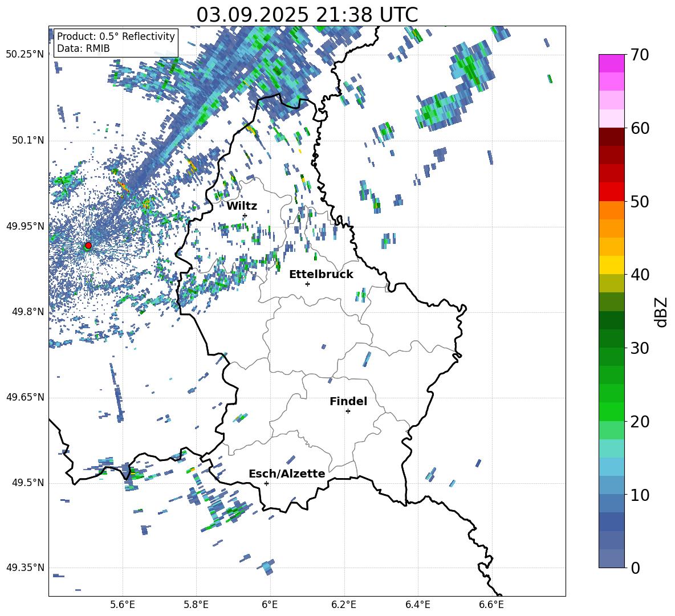
Task: Click the 0 value on the colorbar
Action: (635, 568)
